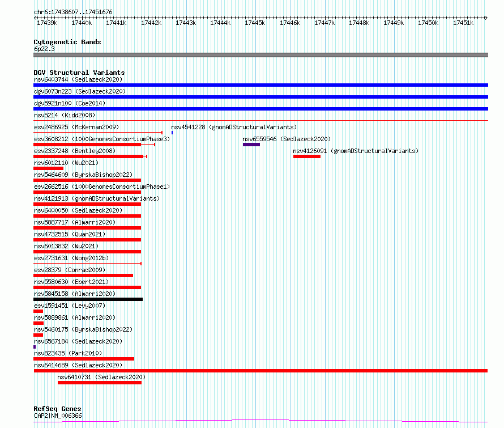Open the nsv6559546 (Sedlazeck2020) label
The image size is (504, 428).
coord(287,139)
